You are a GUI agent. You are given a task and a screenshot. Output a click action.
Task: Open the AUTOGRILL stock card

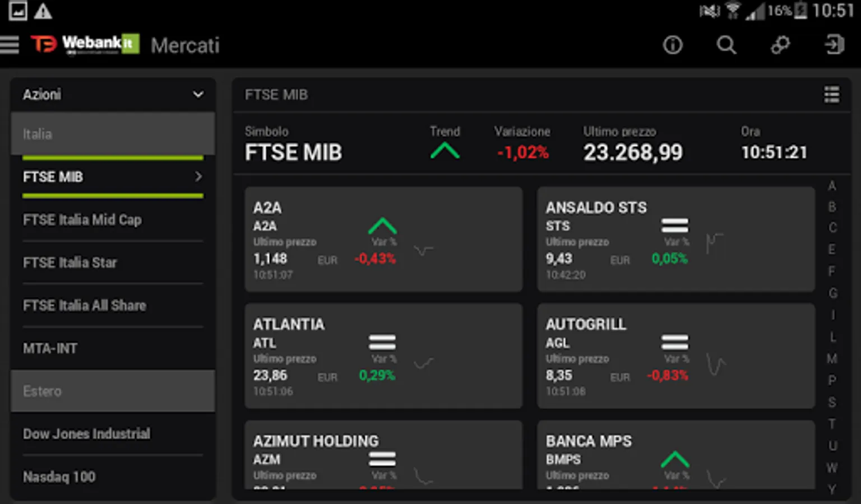(676, 356)
